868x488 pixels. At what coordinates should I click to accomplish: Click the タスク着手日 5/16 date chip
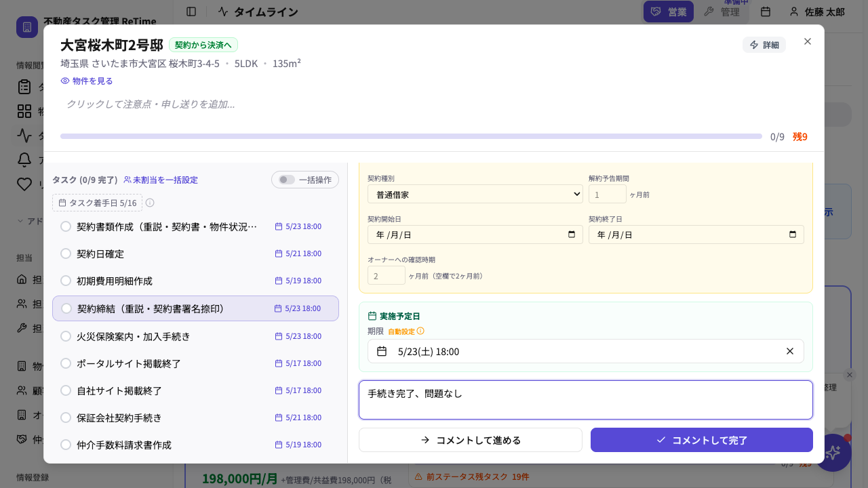(97, 203)
